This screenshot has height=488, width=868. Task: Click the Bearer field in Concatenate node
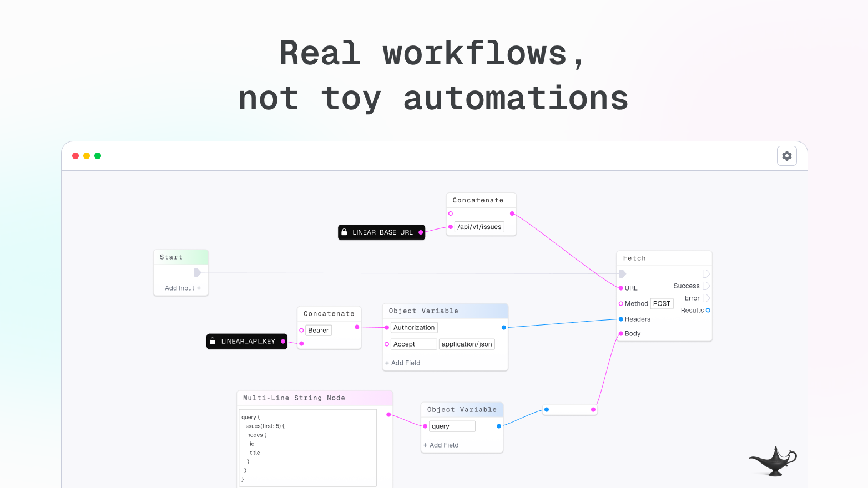tap(318, 330)
